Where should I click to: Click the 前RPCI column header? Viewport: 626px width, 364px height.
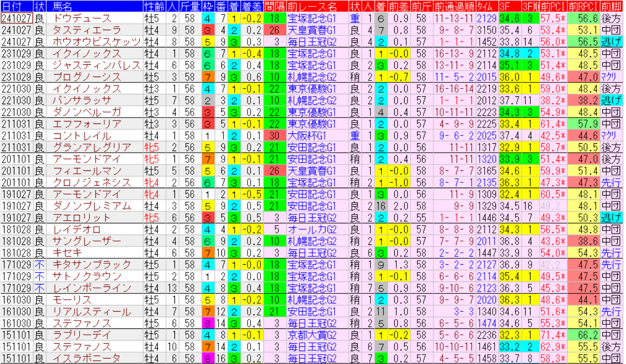583,6
